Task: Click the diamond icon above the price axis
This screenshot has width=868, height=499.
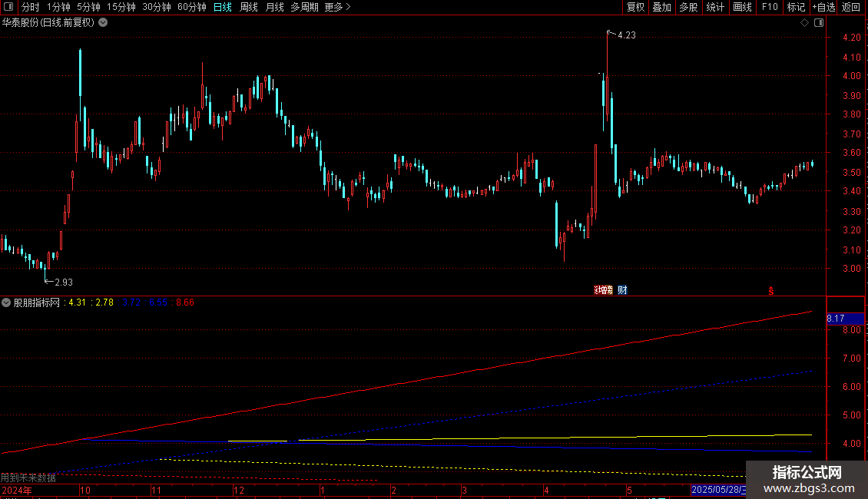Action: coord(804,23)
